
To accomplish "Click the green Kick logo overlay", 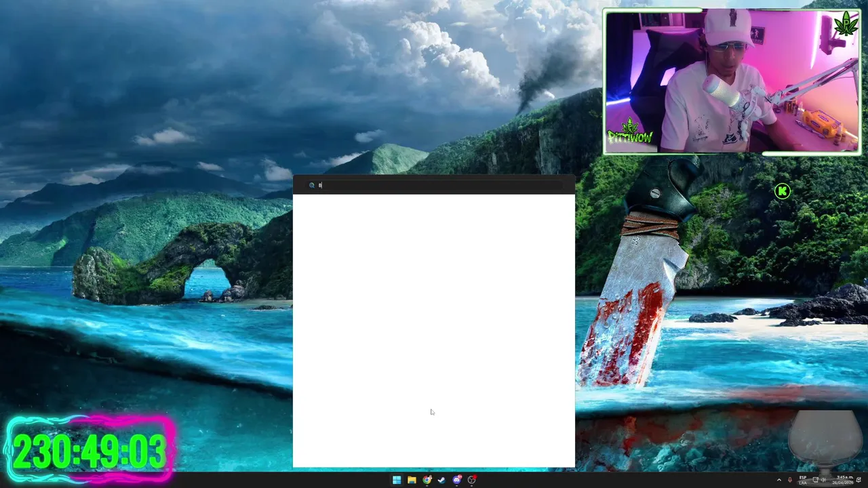I will pyautogui.click(x=782, y=192).
